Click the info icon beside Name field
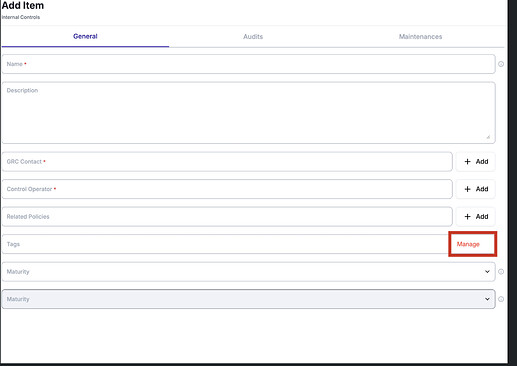517x366 pixels. [x=501, y=64]
